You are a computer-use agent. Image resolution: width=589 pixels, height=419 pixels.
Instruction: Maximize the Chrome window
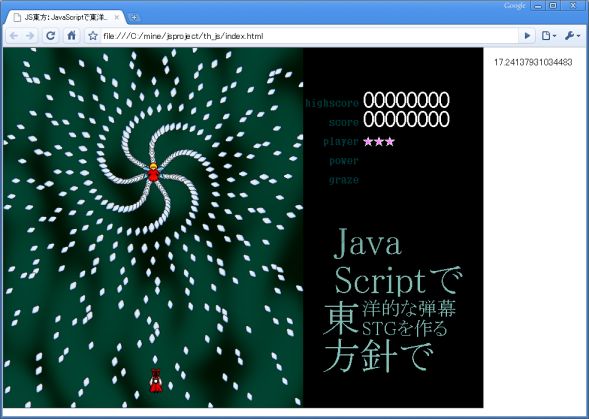[553, 6]
